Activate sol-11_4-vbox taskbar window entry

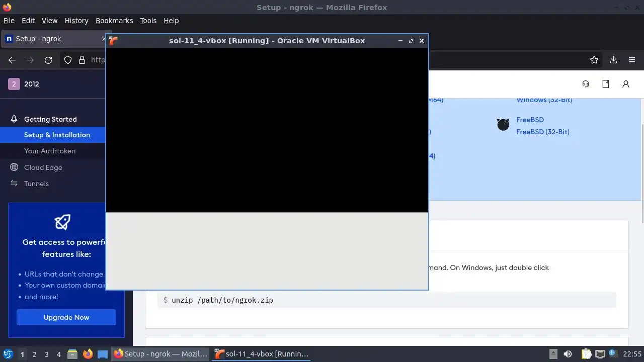click(262, 354)
